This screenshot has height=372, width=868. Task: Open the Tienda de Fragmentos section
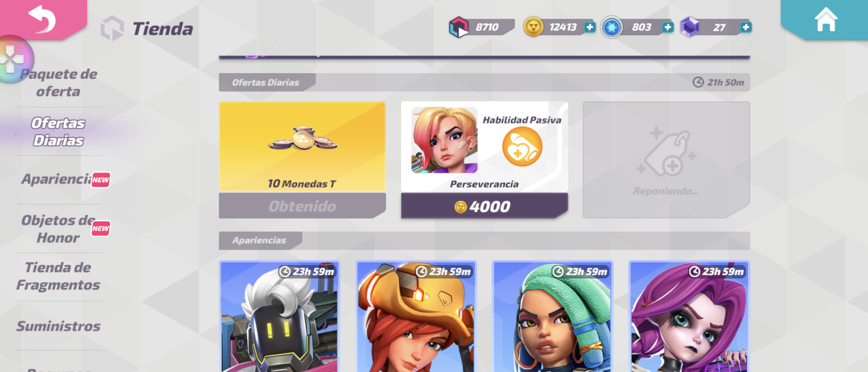(x=58, y=276)
